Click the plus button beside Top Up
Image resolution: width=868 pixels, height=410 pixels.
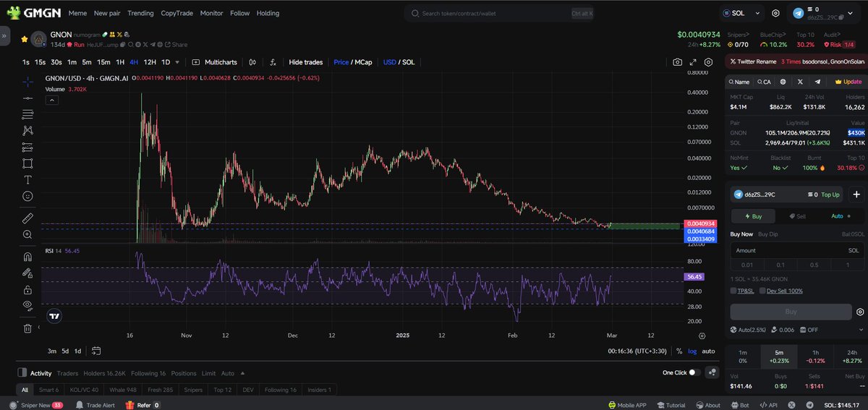coord(856,195)
